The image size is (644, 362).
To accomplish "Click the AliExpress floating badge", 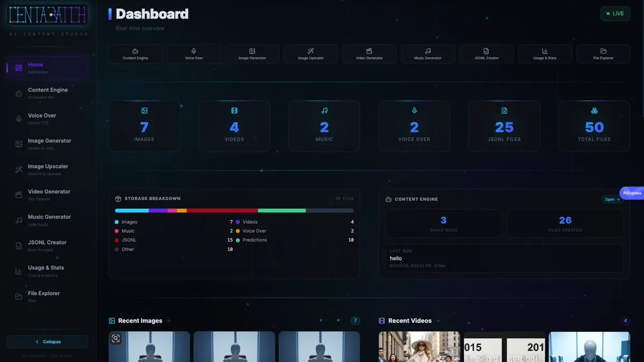I will (632, 193).
